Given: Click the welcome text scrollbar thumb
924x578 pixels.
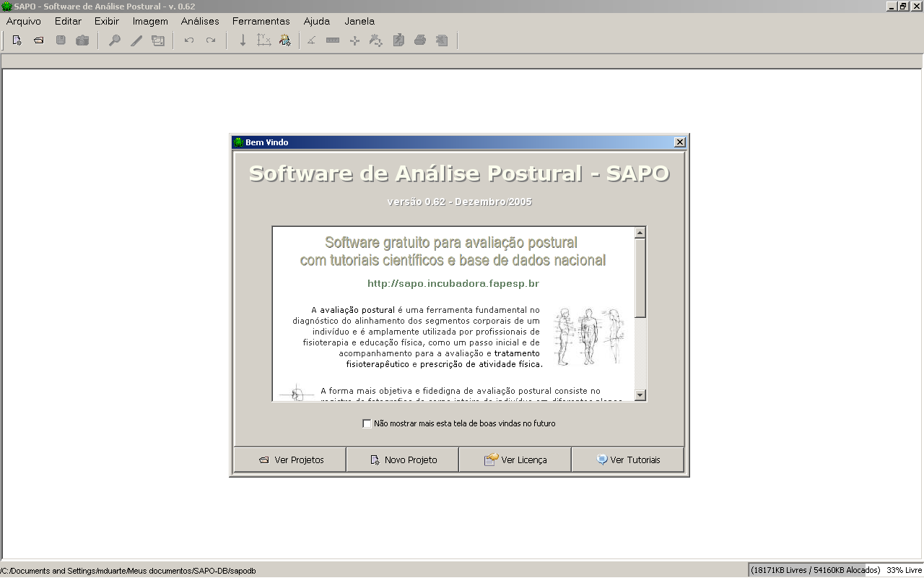Looking at the screenshot, I should click(x=640, y=278).
